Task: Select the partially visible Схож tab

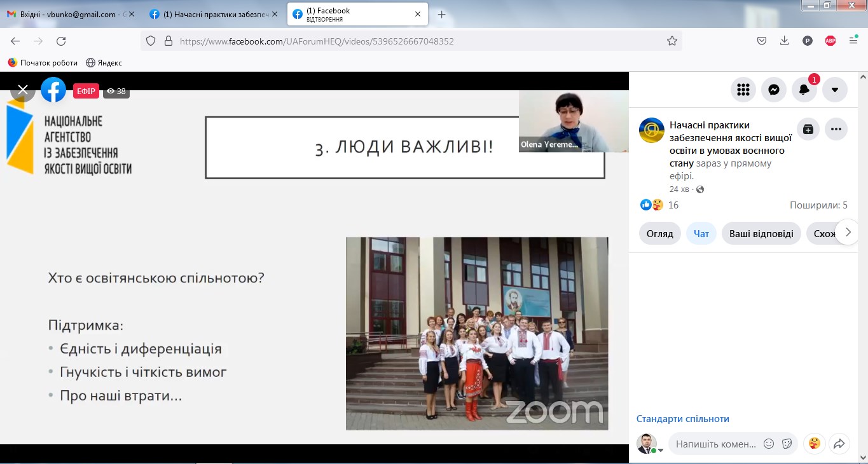Action: pyautogui.click(x=822, y=233)
